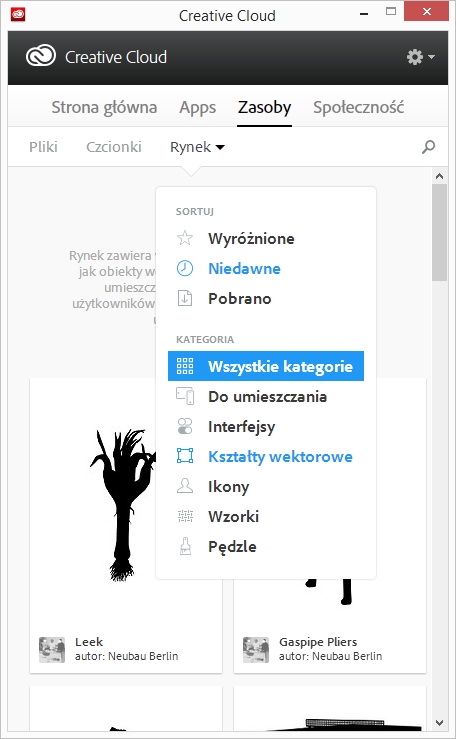The width and height of the screenshot is (456, 739).
Task: Maximize the Creative Cloud window
Action: 391,12
